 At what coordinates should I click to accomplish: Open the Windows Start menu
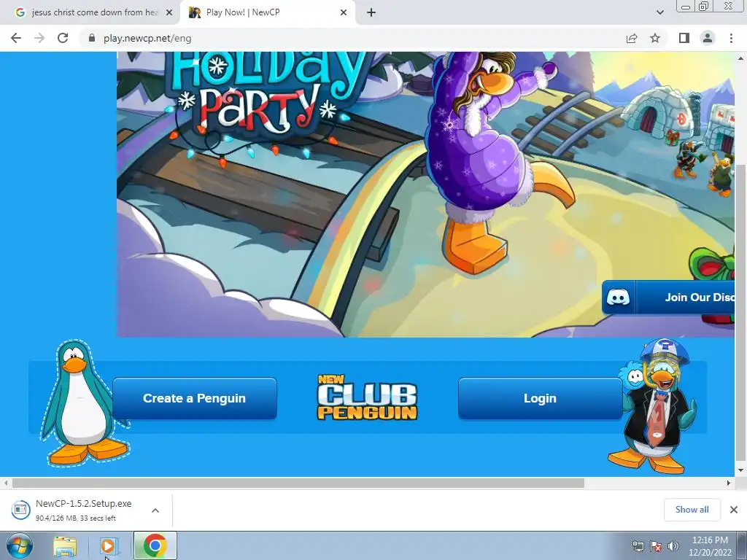click(x=19, y=545)
